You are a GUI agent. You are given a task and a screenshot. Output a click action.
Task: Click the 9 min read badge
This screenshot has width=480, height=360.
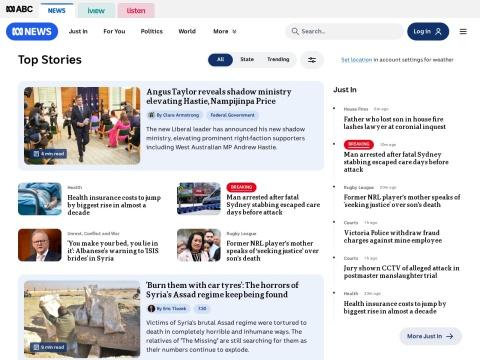point(49,347)
